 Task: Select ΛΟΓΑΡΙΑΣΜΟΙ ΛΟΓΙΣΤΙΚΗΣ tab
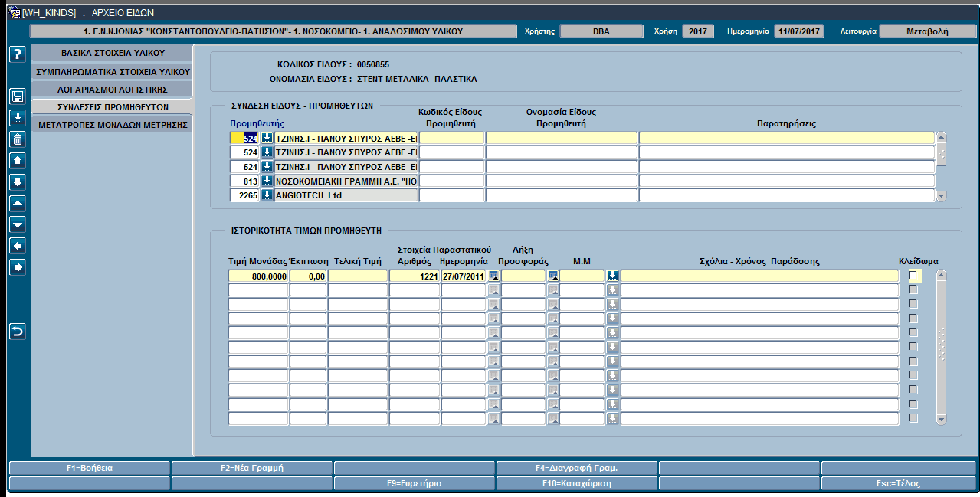coord(113,89)
